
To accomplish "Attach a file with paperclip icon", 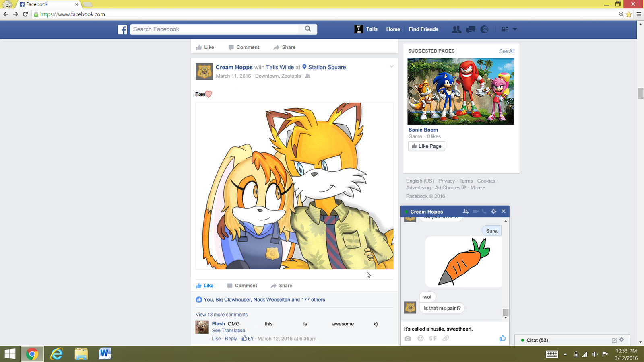I will pyautogui.click(x=446, y=339).
